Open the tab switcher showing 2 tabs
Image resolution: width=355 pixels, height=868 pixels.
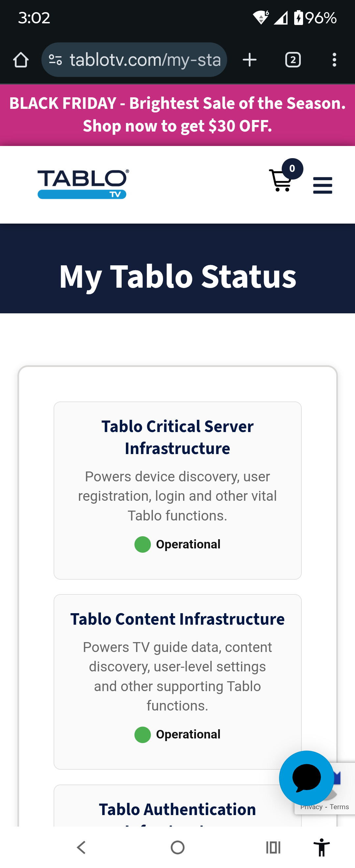tap(293, 60)
